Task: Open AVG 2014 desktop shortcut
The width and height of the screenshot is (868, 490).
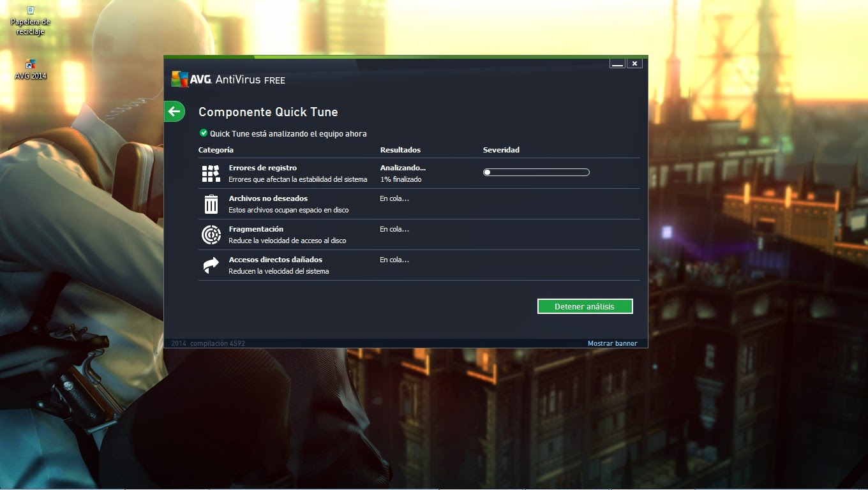Action: click(30, 69)
